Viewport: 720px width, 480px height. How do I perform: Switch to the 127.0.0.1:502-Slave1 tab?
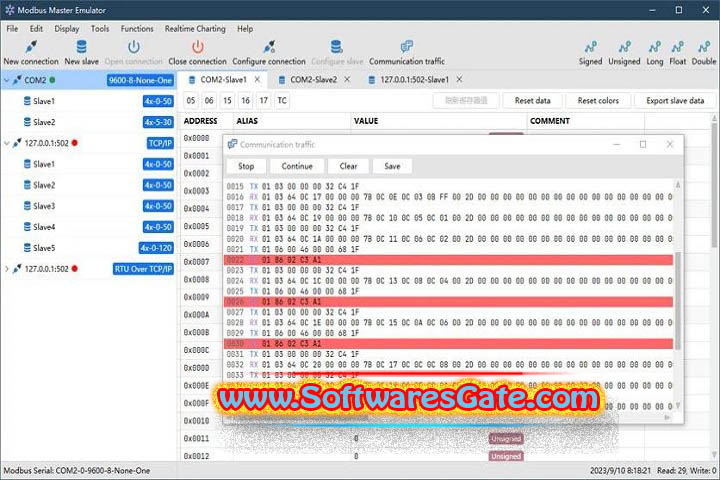[414, 80]
